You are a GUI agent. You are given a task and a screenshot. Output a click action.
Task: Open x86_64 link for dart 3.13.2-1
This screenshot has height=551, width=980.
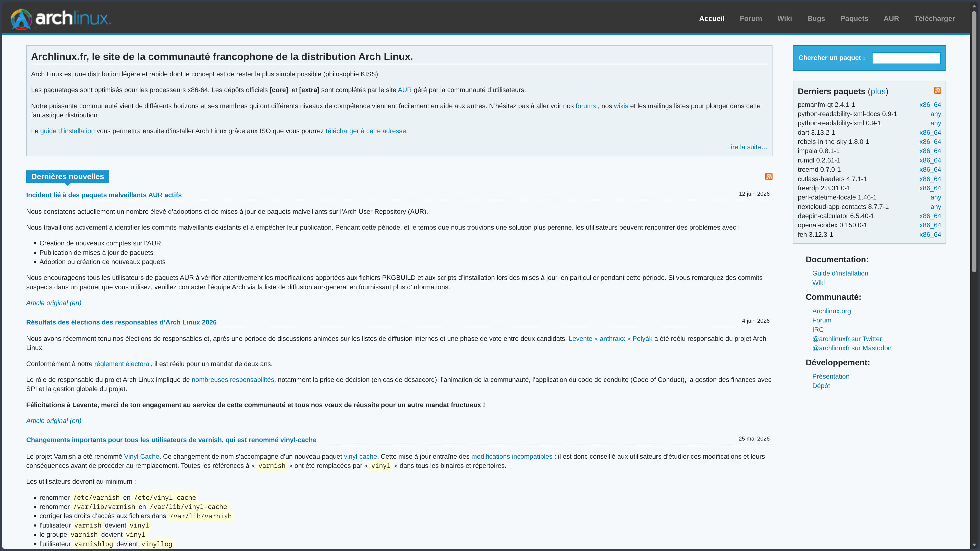click(930, 133)
